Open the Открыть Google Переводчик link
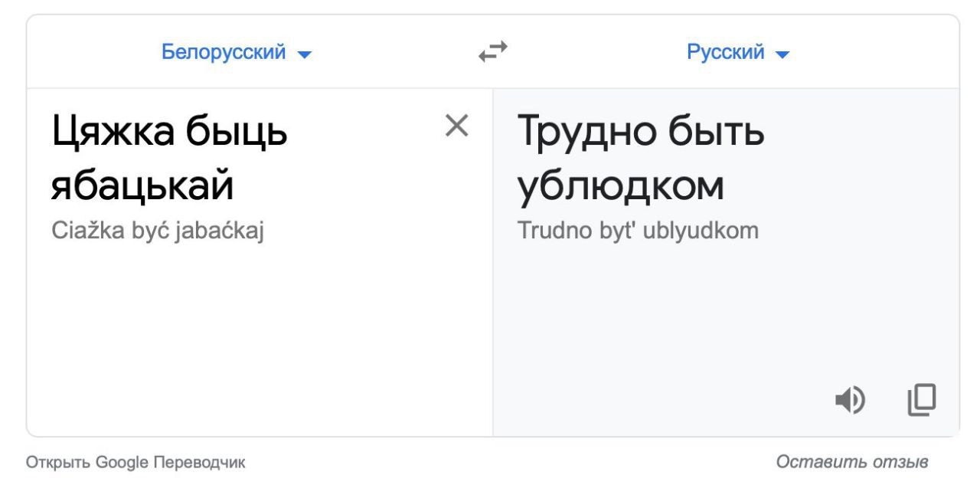Viewport: 980px width, 495px height. point(136,462)
